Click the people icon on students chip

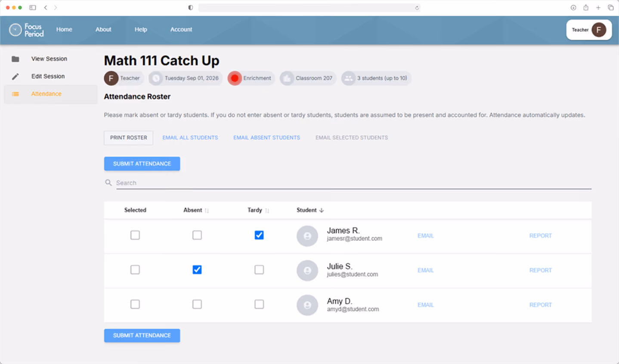tap(348, 78)
